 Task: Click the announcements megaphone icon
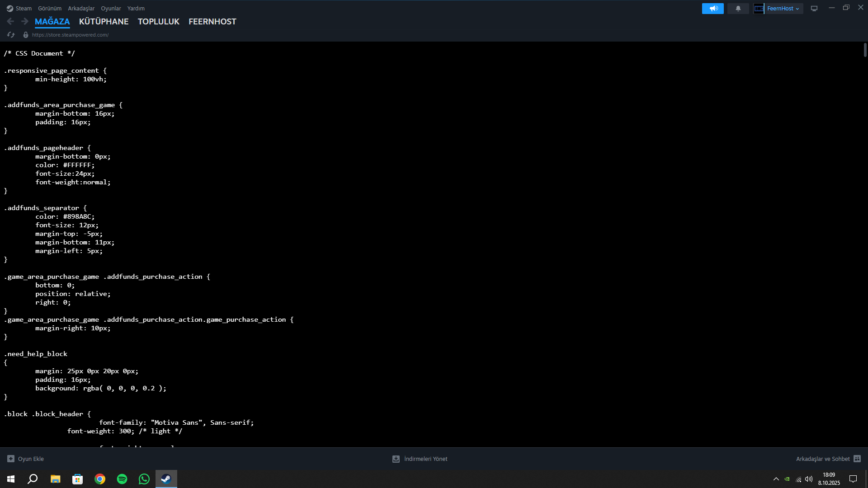712,9
